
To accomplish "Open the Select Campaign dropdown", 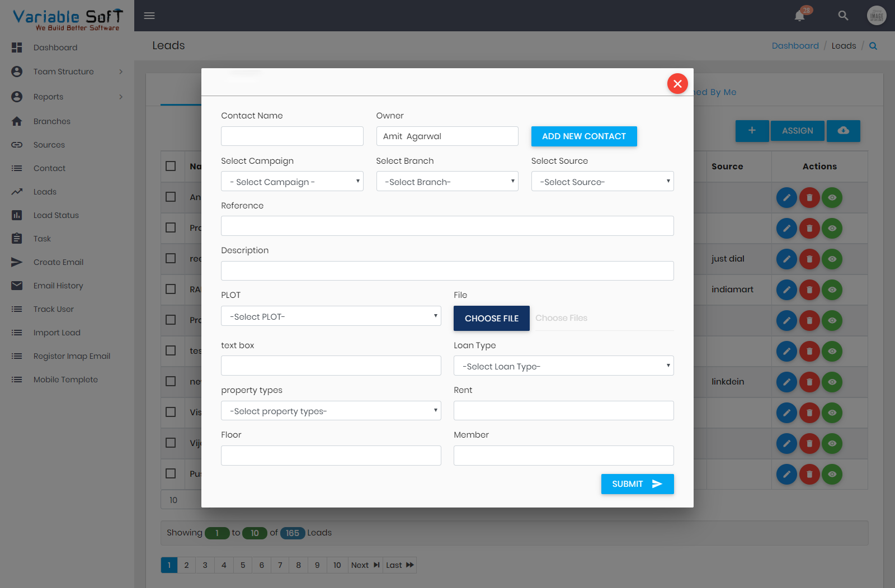I will tap(291, 181).
